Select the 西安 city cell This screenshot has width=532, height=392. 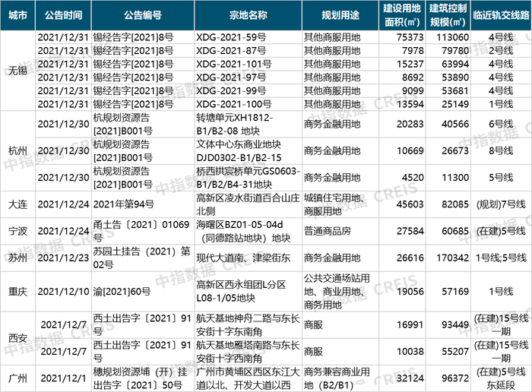coord(17,338)
